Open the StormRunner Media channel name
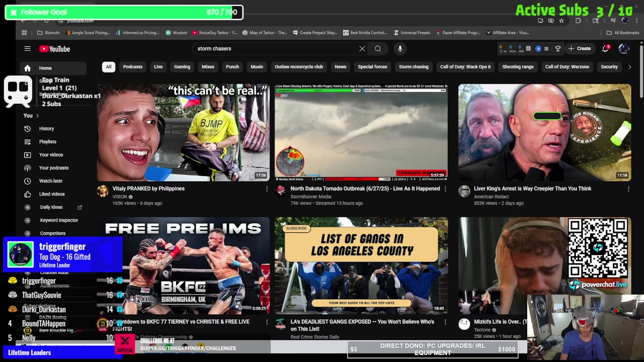 tap(310, 197)
